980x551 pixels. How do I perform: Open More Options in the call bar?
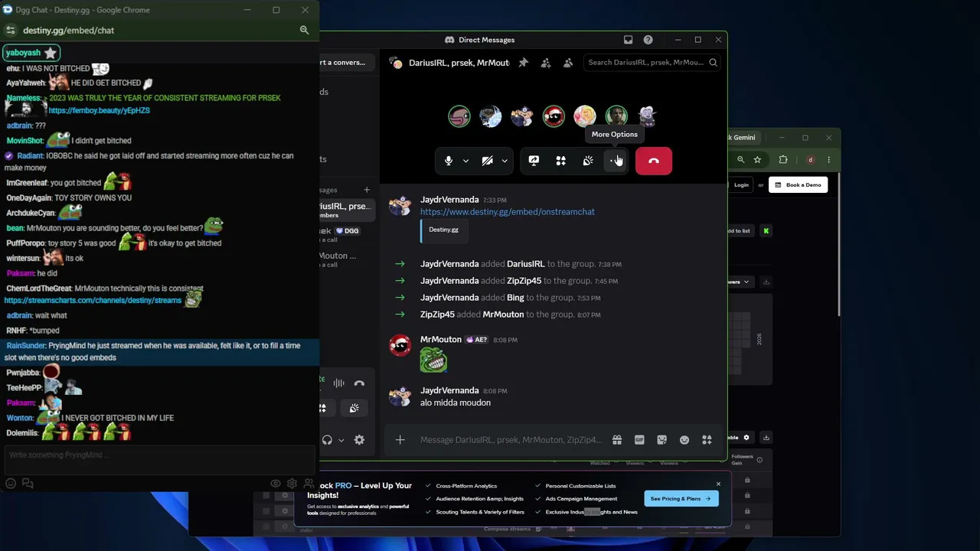615,161
